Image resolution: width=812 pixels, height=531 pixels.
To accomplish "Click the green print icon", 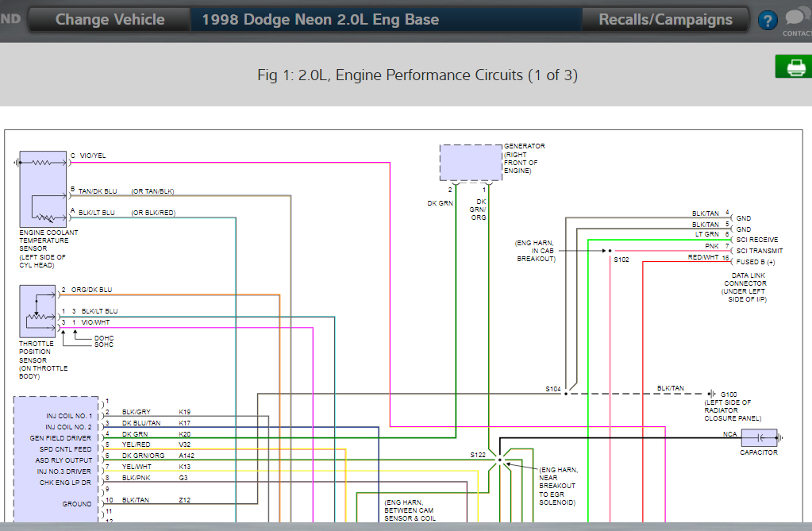I will click(x=795, y=67).
